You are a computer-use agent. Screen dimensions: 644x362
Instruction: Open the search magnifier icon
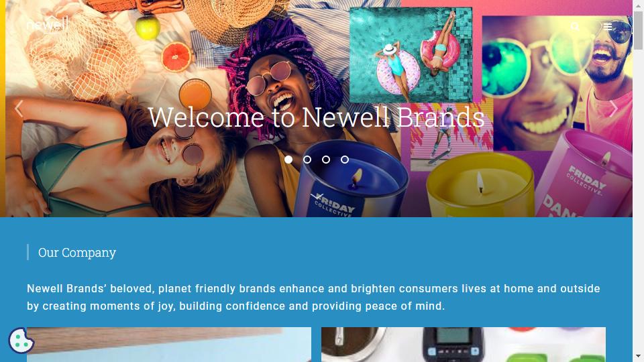[x=575, y=27]
